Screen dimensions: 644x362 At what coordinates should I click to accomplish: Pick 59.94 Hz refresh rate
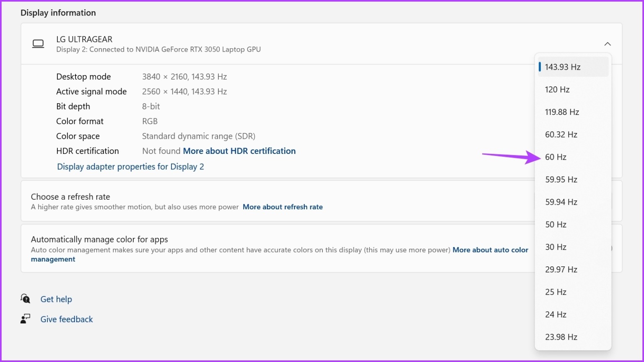coord(561,202)
